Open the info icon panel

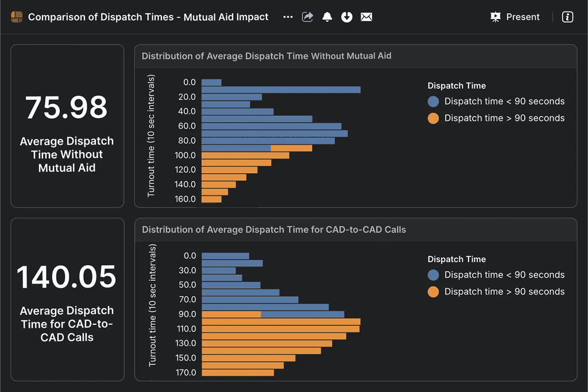click(567, 17)
